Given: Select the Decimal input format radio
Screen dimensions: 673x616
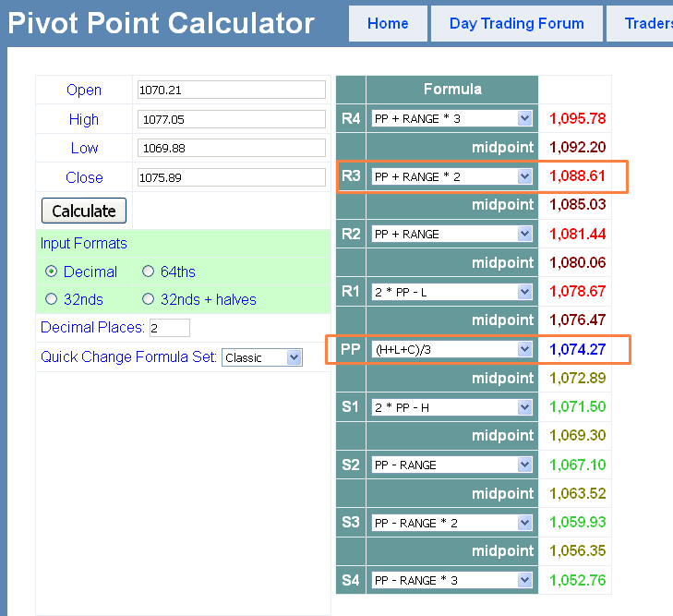Looking at the screenshot, I should [x=52, y=272].
